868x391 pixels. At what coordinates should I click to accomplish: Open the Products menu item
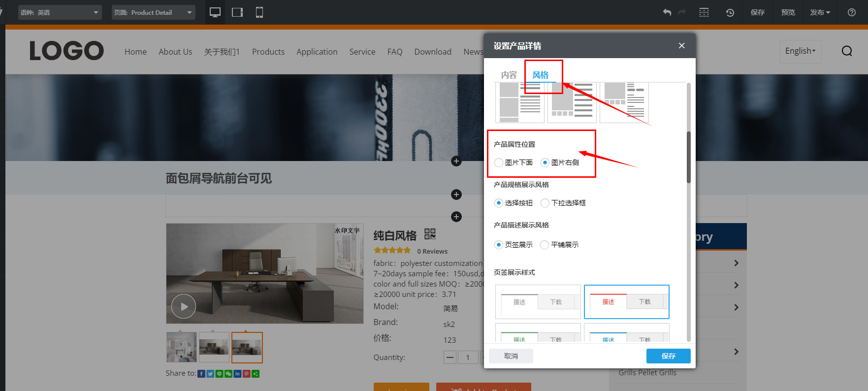coord(268,52)
